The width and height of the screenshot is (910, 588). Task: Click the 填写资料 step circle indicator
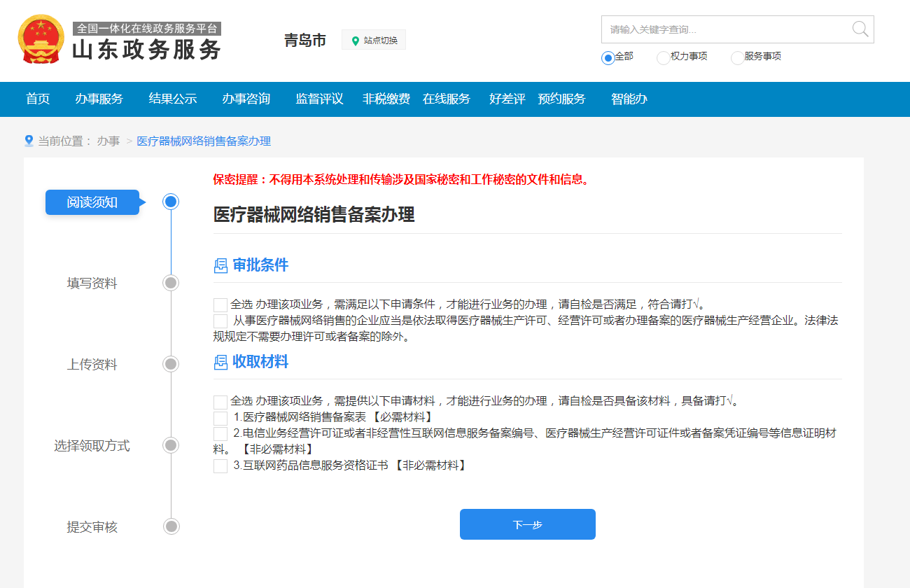click(x=170, y=283)
